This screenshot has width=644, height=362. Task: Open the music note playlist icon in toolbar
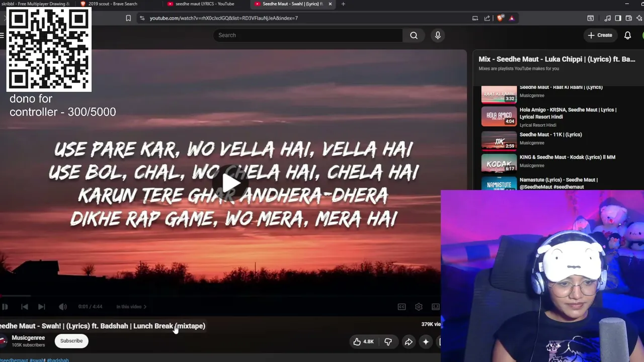pos(607,18)
